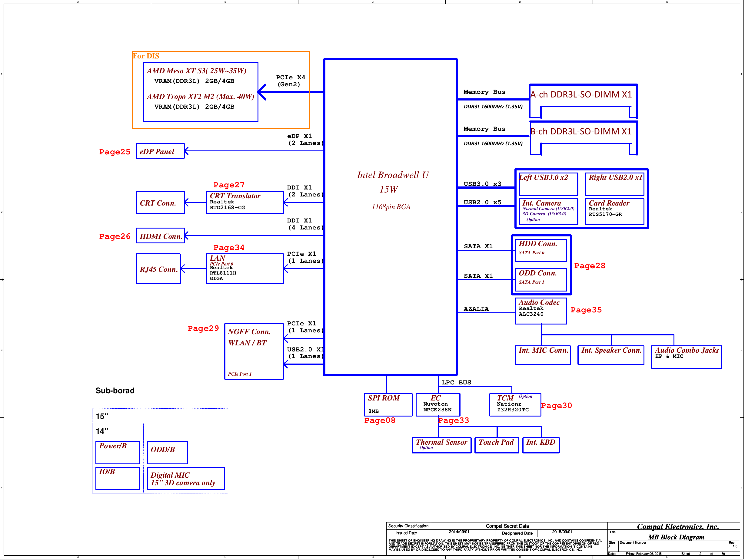Click the ODD/B sub-board block
This screenshot has width=745, height=560.
[168, 453]
